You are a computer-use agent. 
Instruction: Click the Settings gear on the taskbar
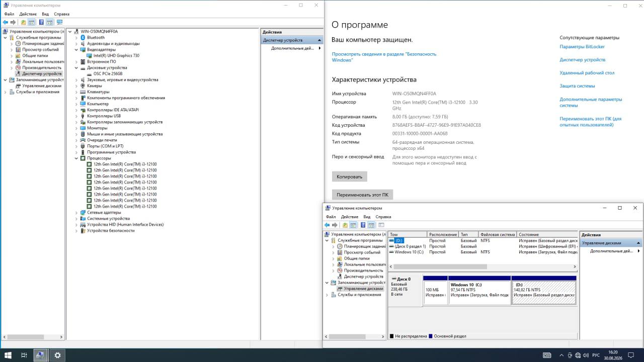[57, 355]
